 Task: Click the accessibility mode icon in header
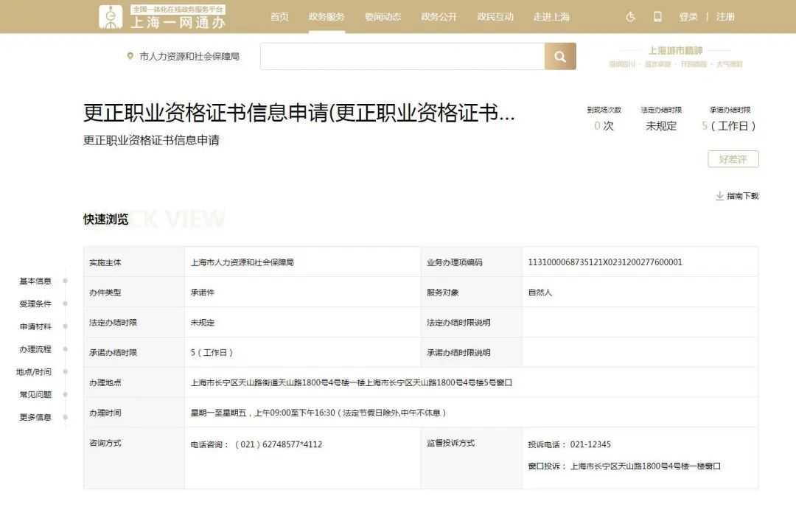pos(630,17)
